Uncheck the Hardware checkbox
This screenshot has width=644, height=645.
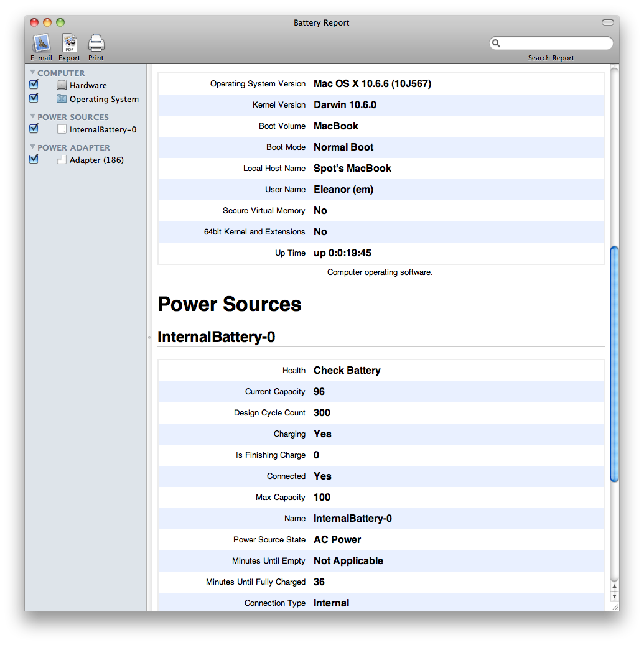point(34,85)
